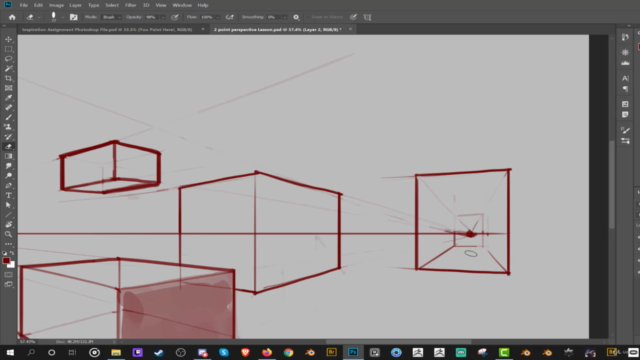Select the Path Selection tool

8,205
